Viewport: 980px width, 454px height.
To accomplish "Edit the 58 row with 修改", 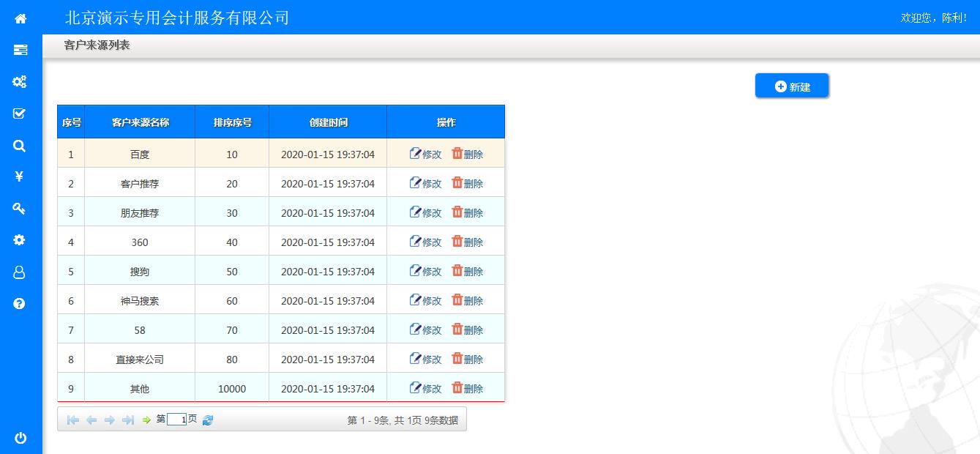I will coord(425,330).
